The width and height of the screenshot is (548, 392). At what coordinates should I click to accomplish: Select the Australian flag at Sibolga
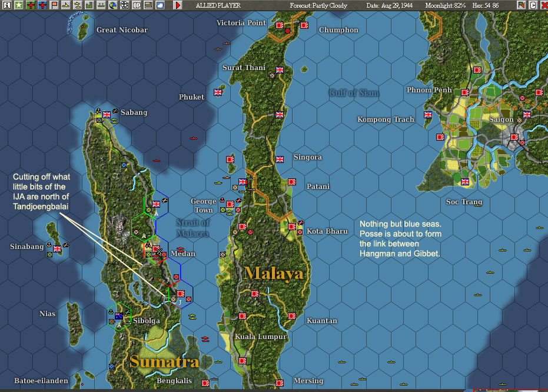(119, 316)
